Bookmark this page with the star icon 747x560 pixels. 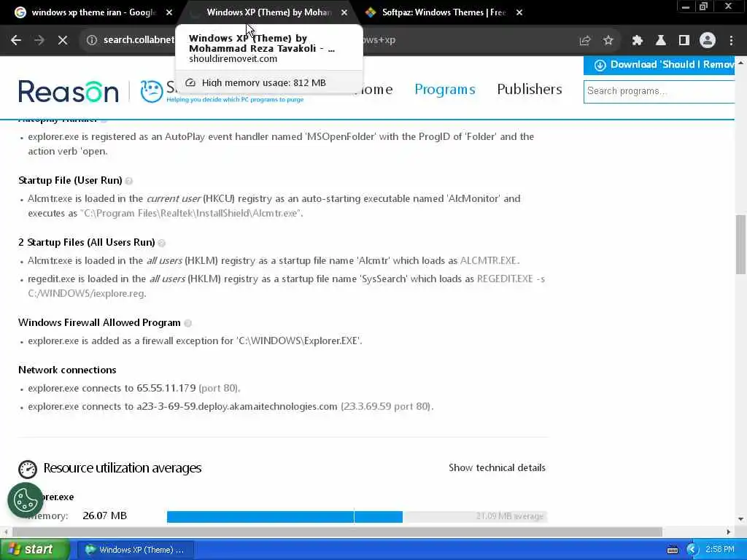(608, 41)
